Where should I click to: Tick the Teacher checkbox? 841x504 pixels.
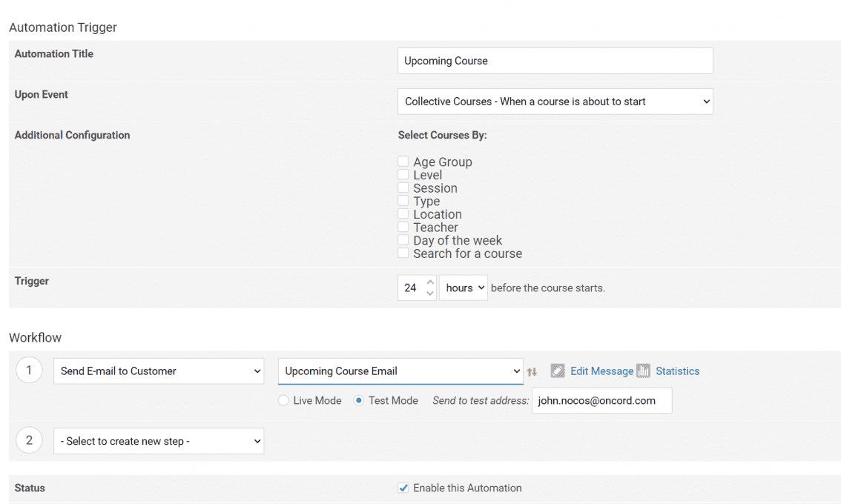coord(403,227)
